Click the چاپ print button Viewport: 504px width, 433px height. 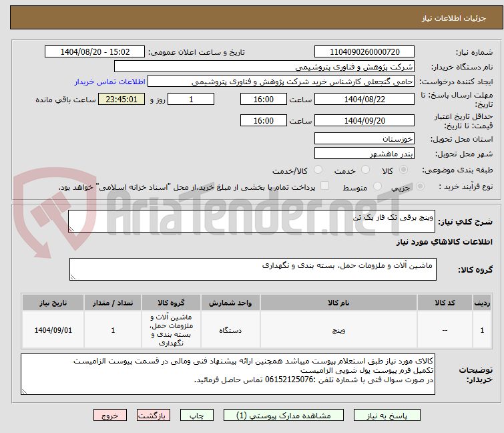click(x=197, y=416)
